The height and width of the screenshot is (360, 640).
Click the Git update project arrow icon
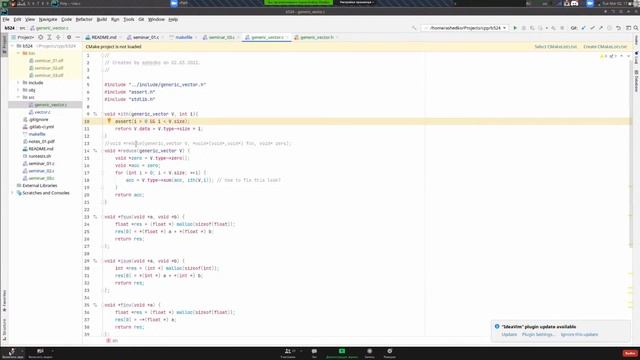click(x=583, y=28)
